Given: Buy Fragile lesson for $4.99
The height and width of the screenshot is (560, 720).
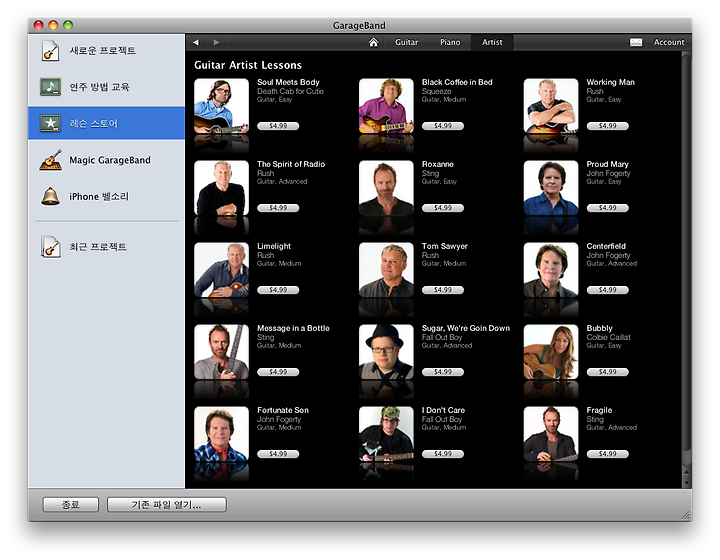Looking at the screenshot, I should click(608, 454).
